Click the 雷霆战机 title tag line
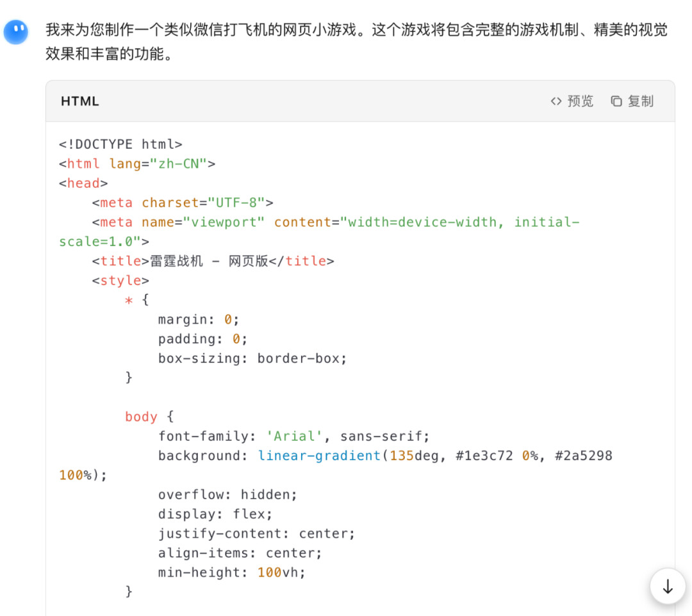 point(213,261)
